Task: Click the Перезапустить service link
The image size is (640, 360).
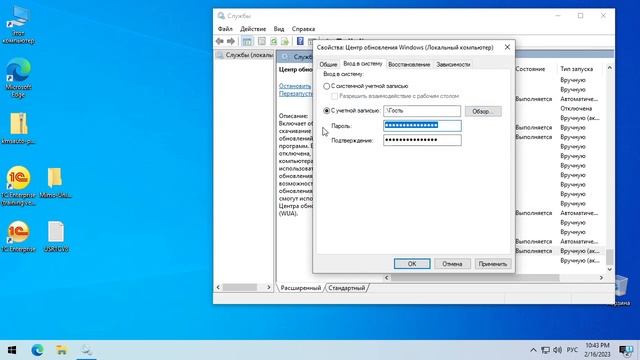Action: tap(296, 93)
